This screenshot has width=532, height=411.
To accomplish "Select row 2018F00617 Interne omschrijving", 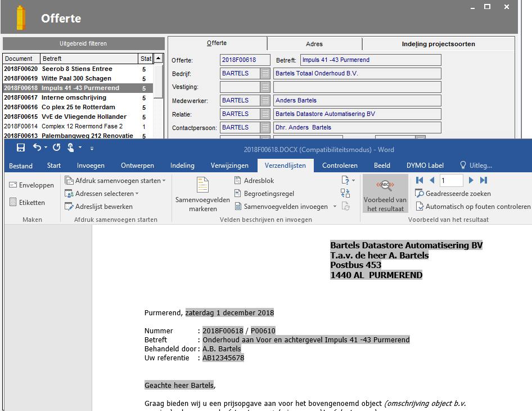I will point(78,98).
